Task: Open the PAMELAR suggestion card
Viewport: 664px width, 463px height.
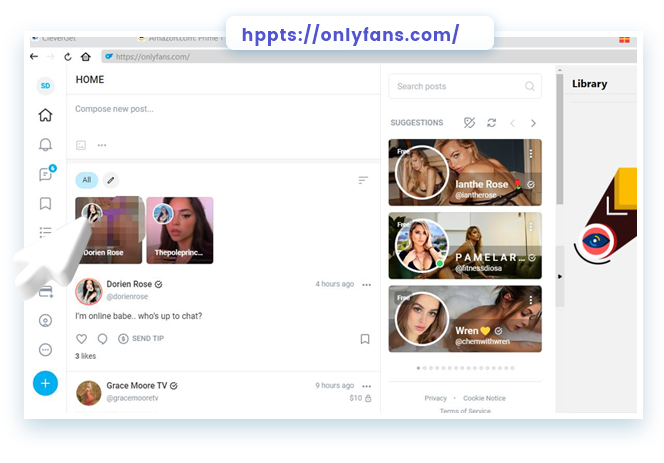Action: [465, 246]
